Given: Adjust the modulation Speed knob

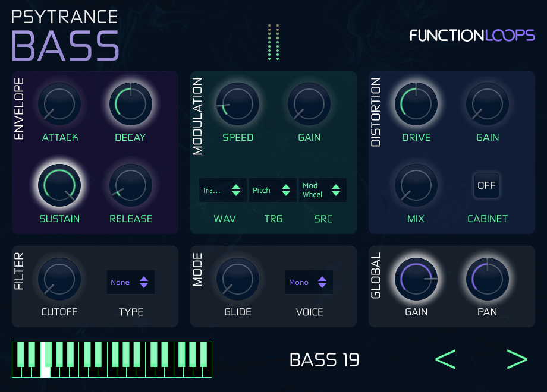Looking at the screenshot, I should 238,104.
